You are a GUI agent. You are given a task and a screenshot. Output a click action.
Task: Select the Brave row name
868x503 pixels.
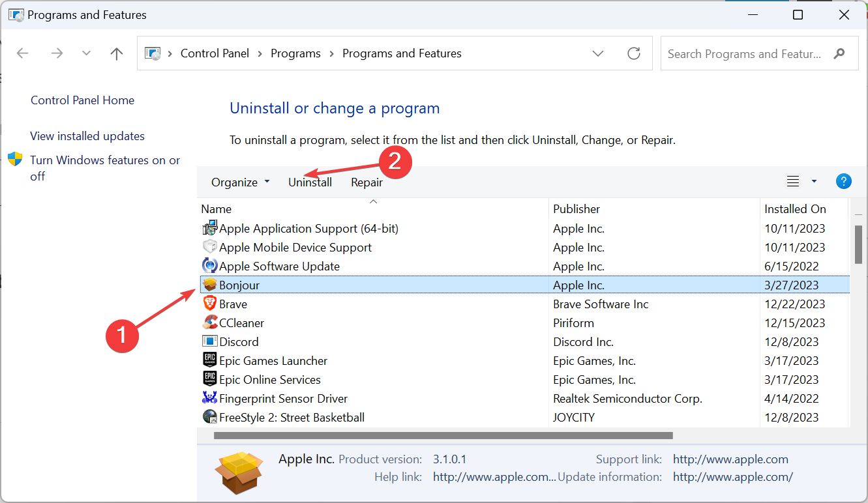233,304
